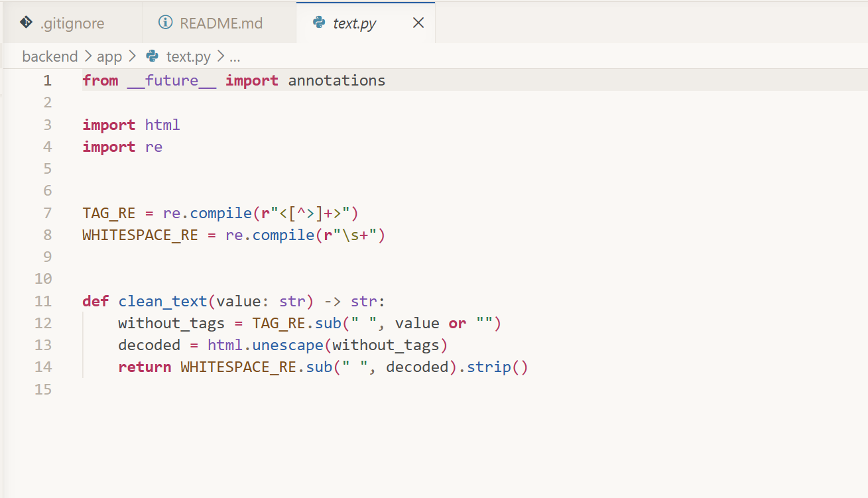The height and width of the screenshot is (498, 868).
Task: Open the backend breadcrumb folder
Action: tap(50, 56)
